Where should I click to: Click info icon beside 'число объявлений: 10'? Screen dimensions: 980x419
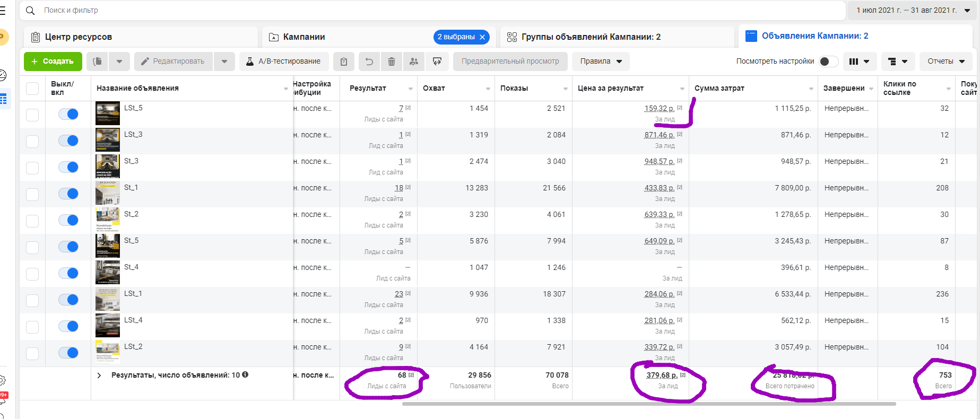pyautogui.click(x=245, y=374)
